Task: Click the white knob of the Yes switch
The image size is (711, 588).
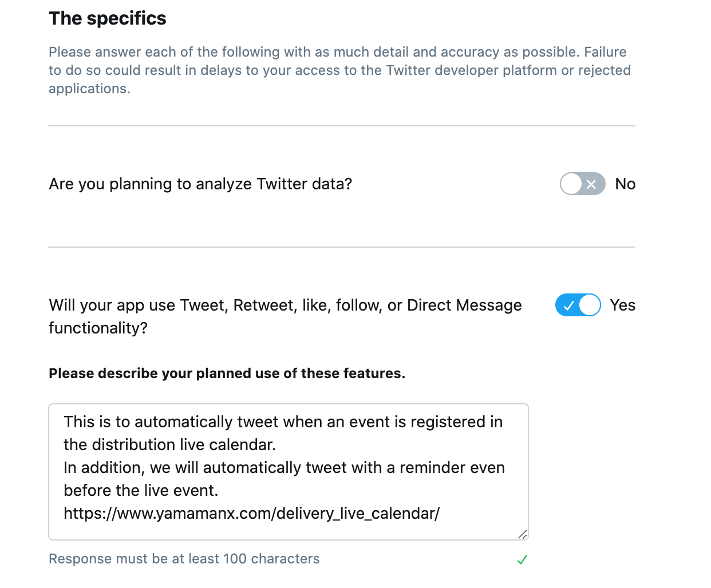Action: [x=590, y=305]
